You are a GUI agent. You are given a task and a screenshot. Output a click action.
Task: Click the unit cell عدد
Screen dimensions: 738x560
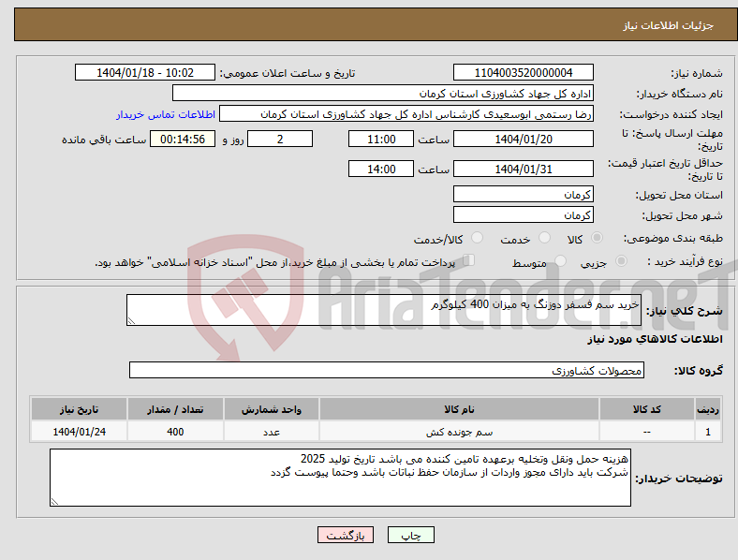tap(272, 432)
